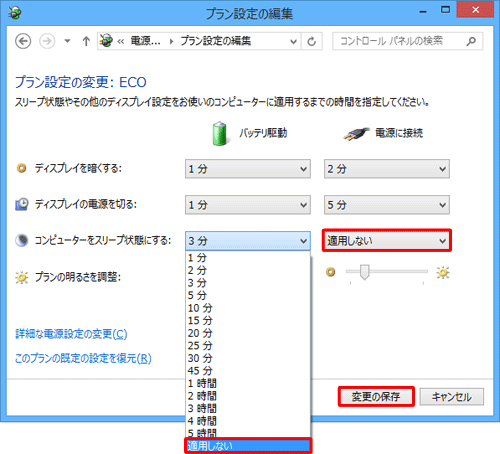The height and width of the screenshot is (454, 500).
Task: Open plugged-in sleep dropdown showing 適用しない
Action: click(x=387, y=240)
